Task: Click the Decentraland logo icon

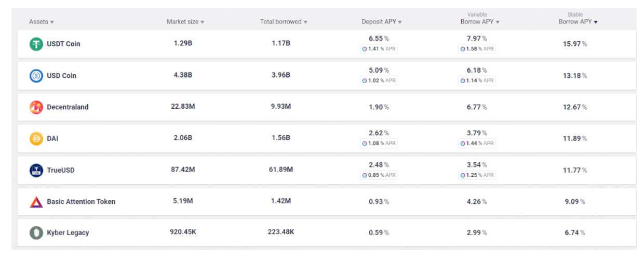Action: pyautogui.click(x=36, y=107)
